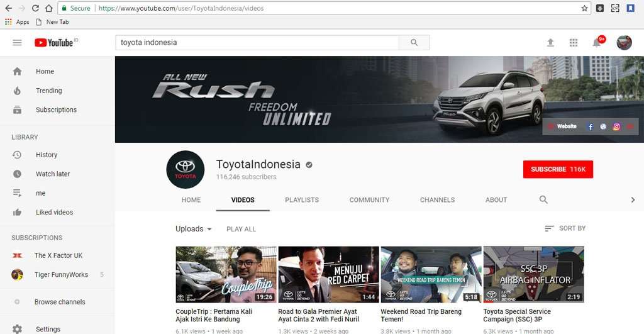
Task: Open the 'me' playlist icon
Action: 17,193
